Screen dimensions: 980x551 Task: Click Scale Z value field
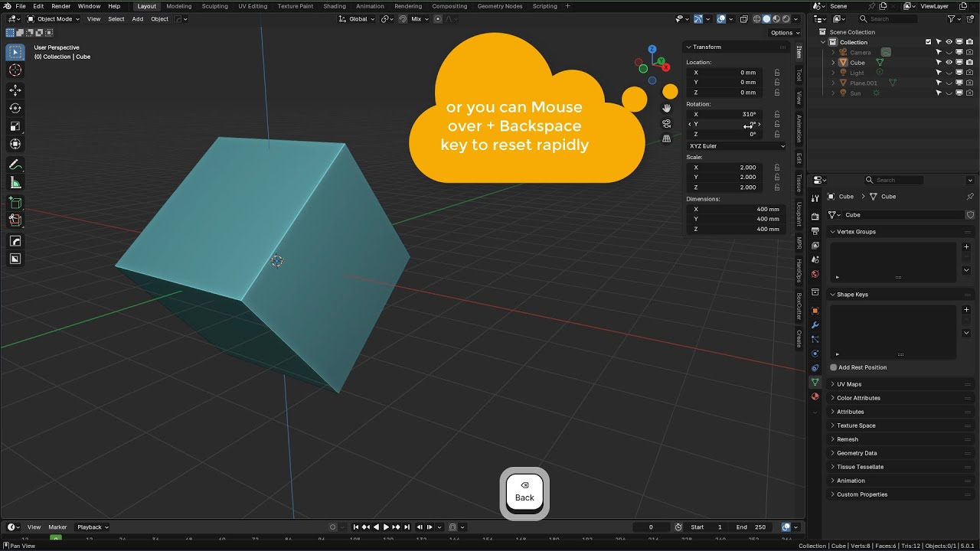pos(725,187)
